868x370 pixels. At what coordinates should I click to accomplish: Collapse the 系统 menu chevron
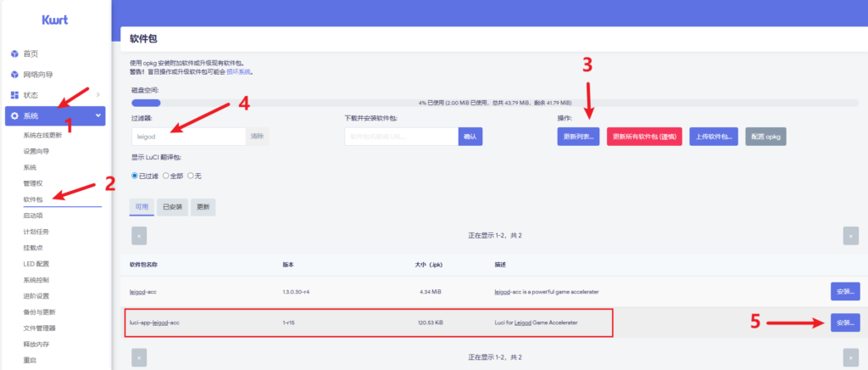click(x=98, y=115)
